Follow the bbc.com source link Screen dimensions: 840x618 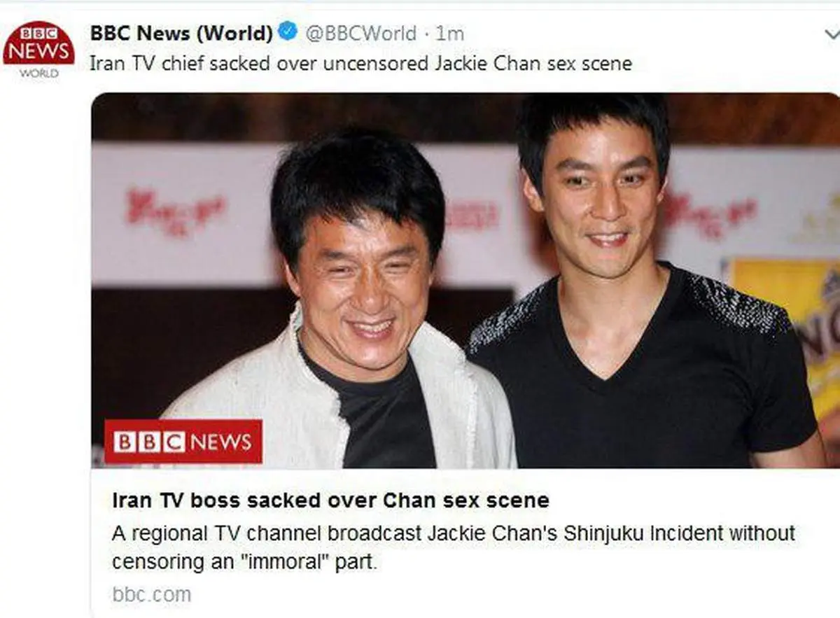coord(151,594)
